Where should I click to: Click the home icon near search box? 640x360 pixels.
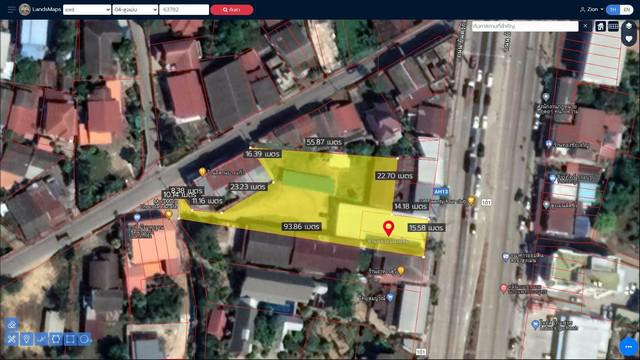pos(600,27)
